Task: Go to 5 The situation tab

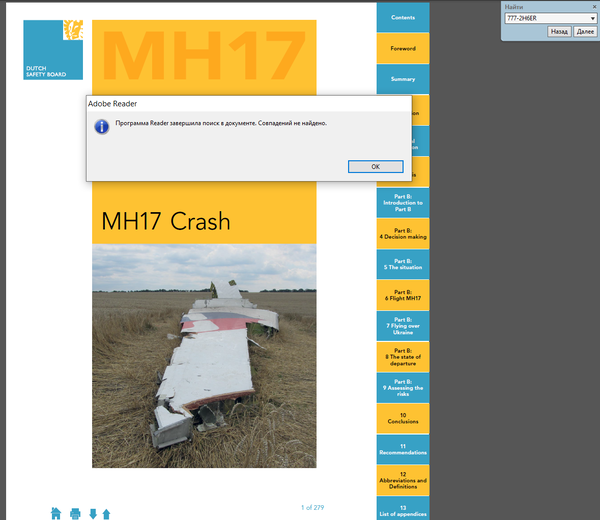Action: (x=403, y=264)
